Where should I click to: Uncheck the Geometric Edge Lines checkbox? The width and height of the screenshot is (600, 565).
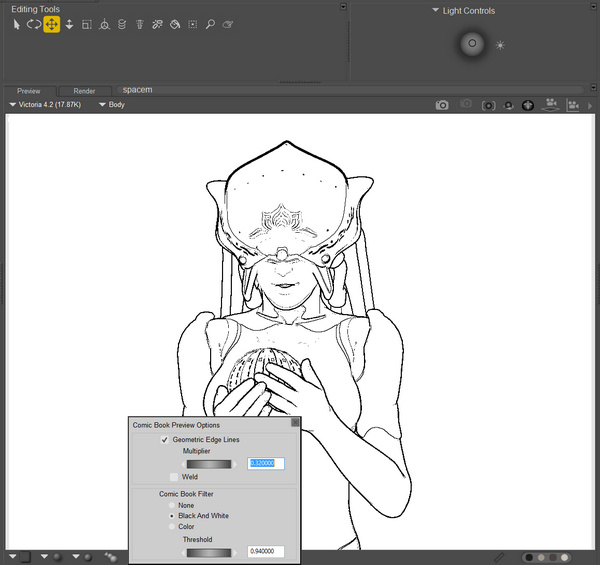point(164,440)
